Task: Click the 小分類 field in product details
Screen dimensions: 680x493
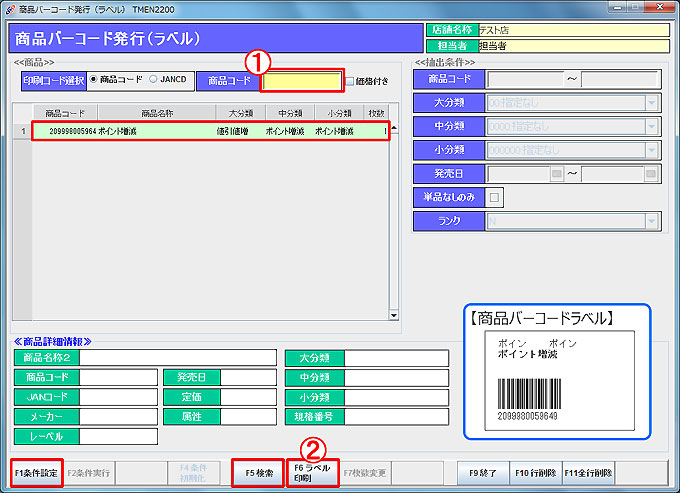Action: [397, 398]
